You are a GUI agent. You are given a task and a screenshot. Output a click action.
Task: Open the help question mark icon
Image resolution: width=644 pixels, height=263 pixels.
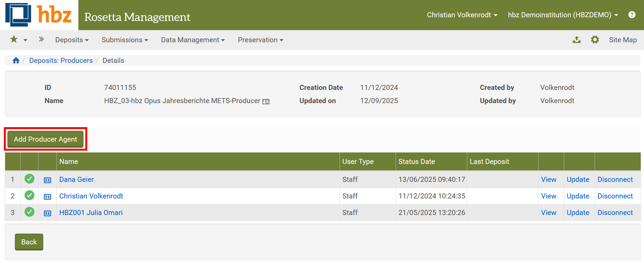pyautogui.click(x=632, y=15)
